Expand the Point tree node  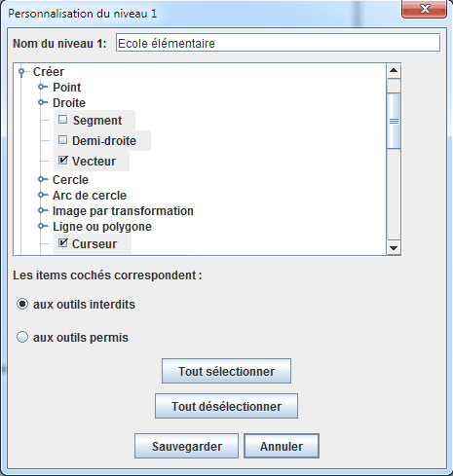41,87
